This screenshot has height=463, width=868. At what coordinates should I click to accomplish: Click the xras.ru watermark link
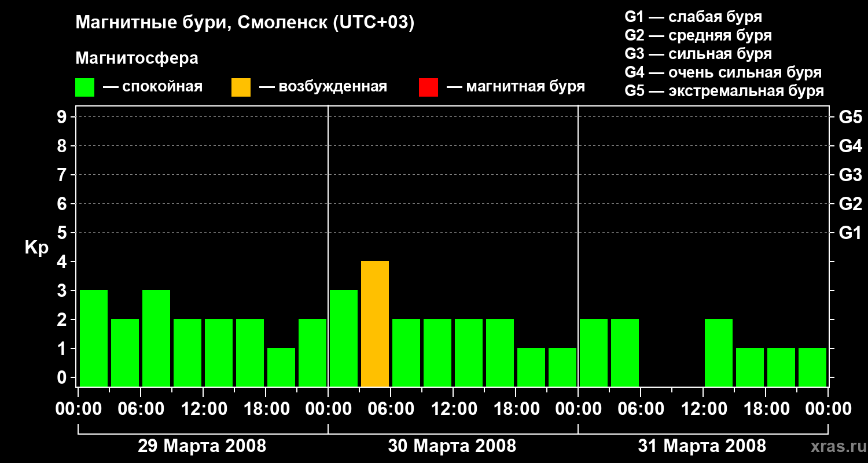click(x=836, y=447)
